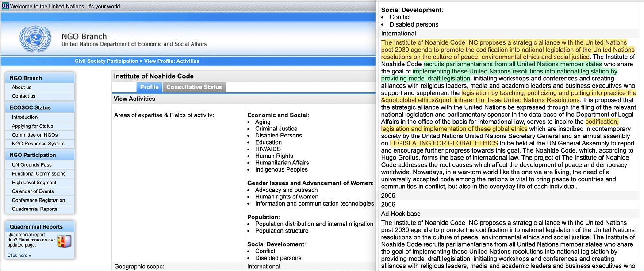Click 'Indigenous Peoples' list item

[282, 169]
